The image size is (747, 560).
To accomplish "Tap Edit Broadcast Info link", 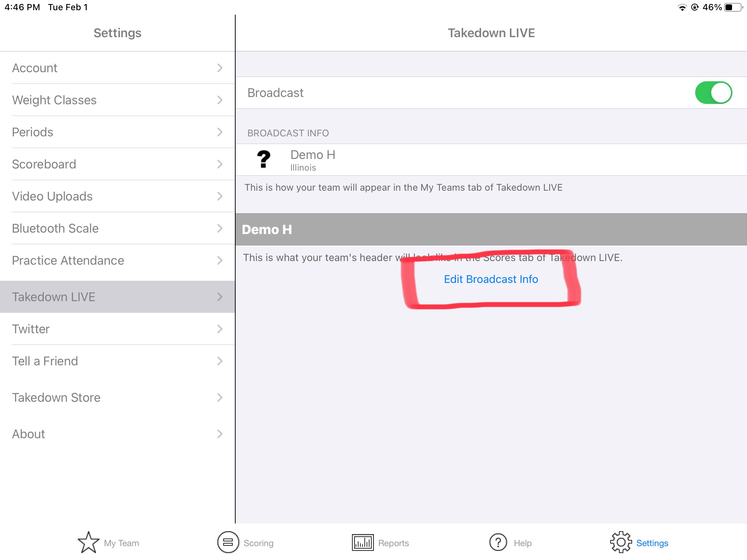I will (491, 279).
